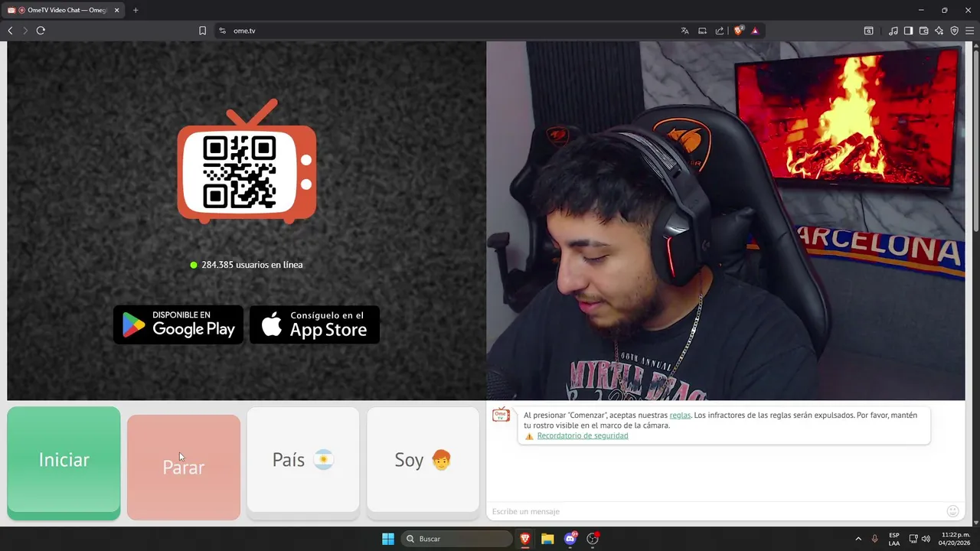Click the taskbar Buscar search box
980x551 pixels.
[458, 539]
